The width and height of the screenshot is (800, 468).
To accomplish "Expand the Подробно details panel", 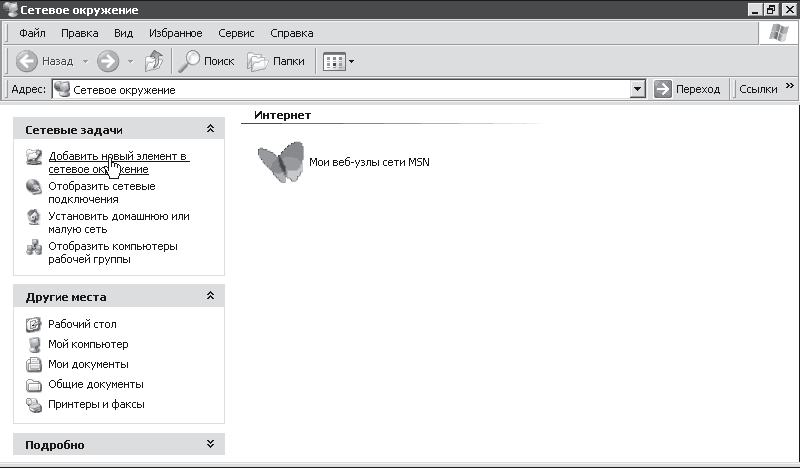I will pos(210,444).
